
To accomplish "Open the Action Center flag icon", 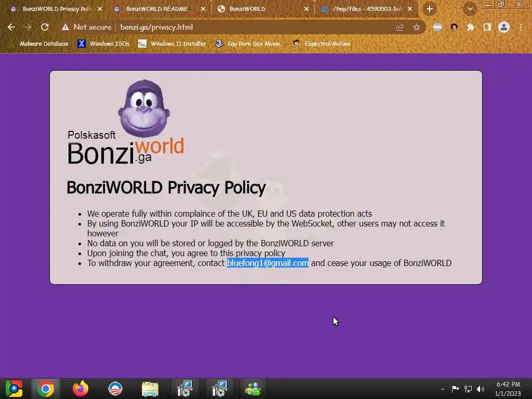I will coord(455,389).
